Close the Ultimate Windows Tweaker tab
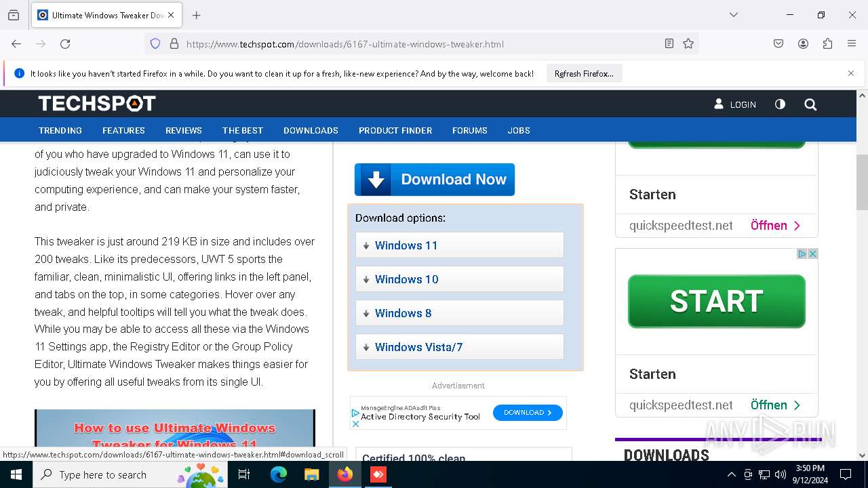Screen dimensions: 868x488 tap(171, 15)
